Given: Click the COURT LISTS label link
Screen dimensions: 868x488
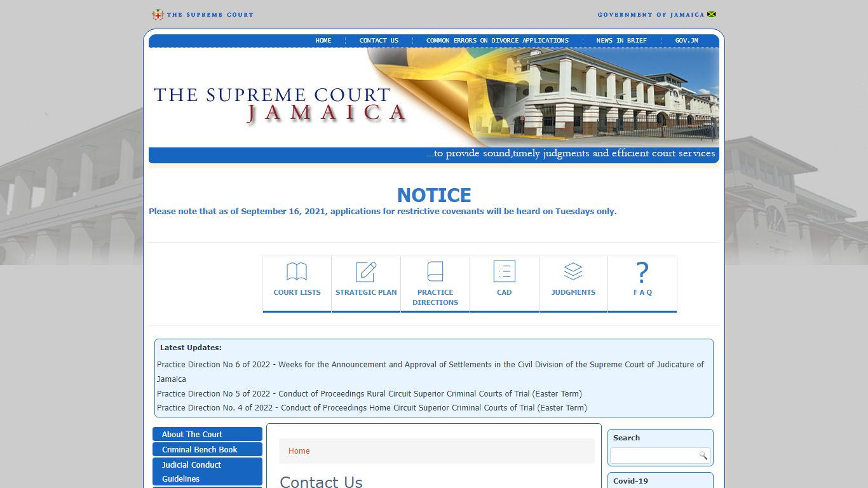Looking at the screenshot, I should [x=297, y=292].
